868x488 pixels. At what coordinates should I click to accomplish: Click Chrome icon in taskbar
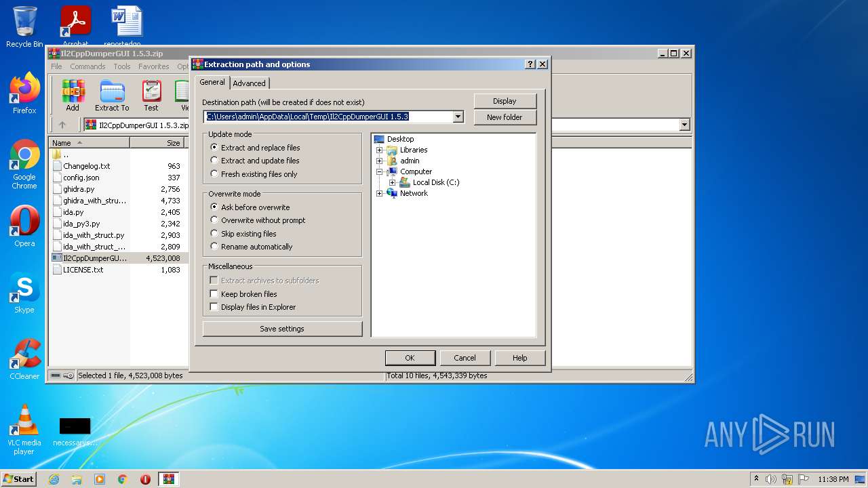point(123,479)
